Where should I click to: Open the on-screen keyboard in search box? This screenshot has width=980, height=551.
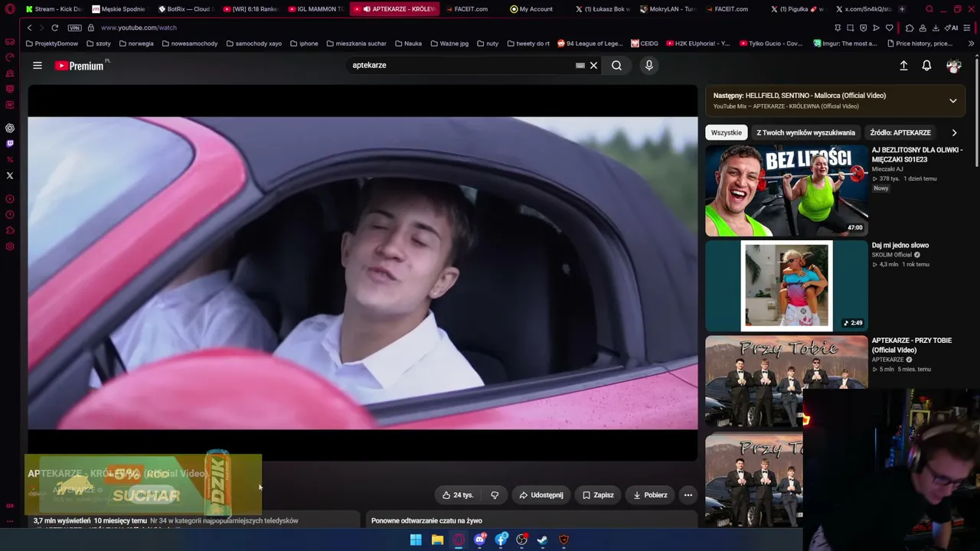[580, 66]
